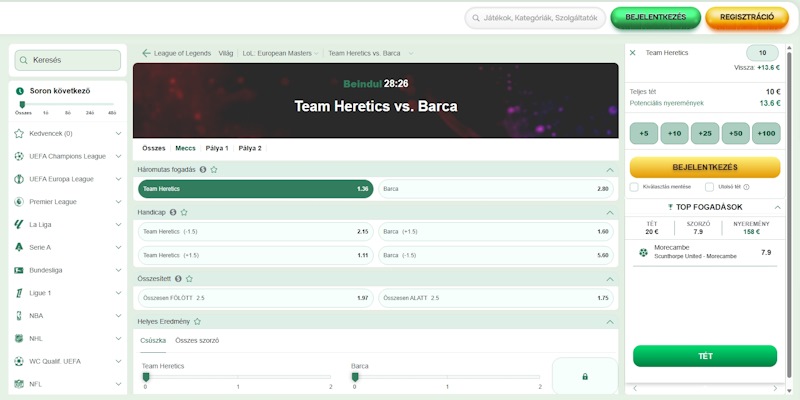Click the NHL shield icon

coord(19,338)
